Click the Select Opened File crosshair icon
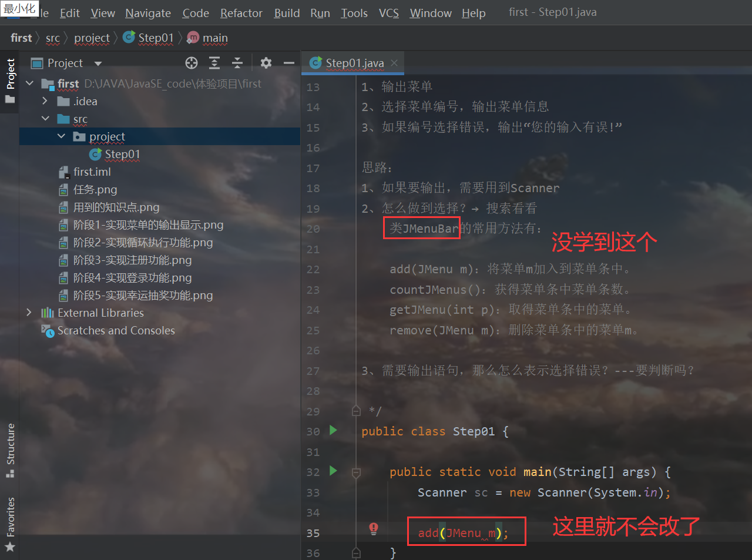The width and height of the screenshot is (752, 560). click(x=191, y=62)
